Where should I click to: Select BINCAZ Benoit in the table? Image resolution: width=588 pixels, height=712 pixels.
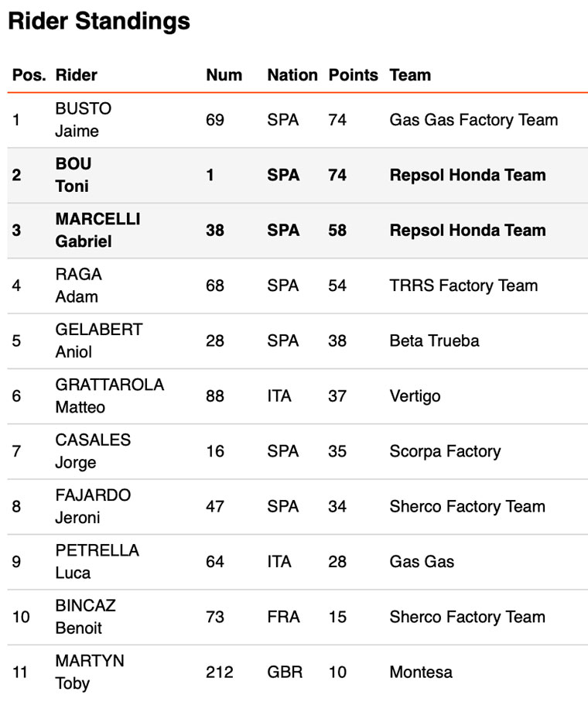85,616
